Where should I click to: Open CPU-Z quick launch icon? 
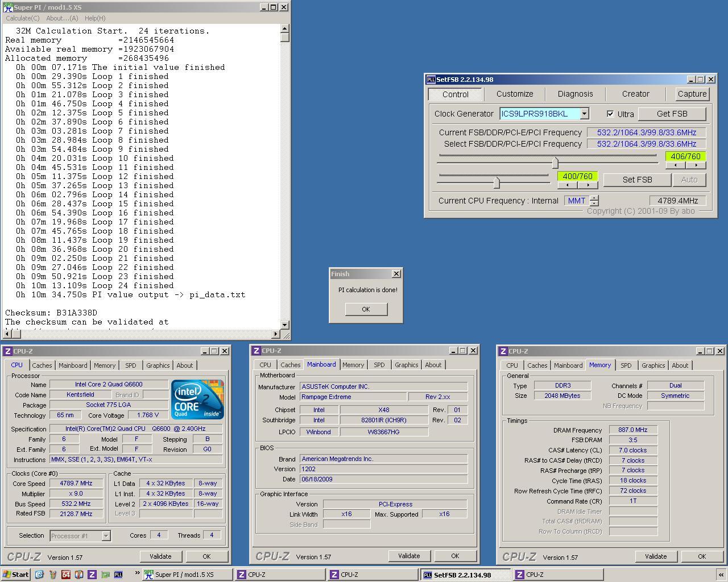(x=92, y=575)
